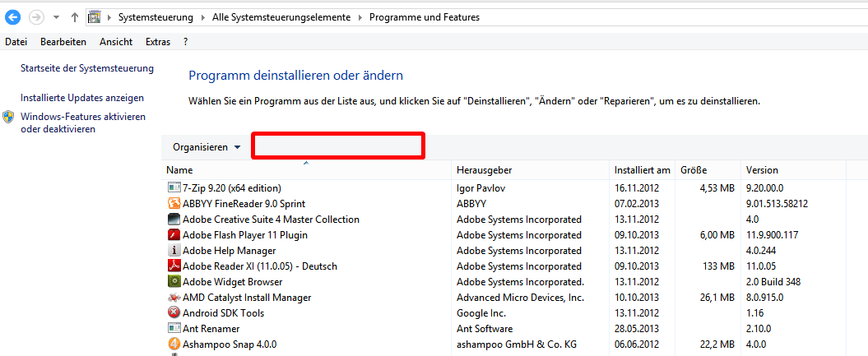Click install date 07.02.2013
Image resolution: width=868 pixels, height=356 pixels.
(x=637, y=203)
